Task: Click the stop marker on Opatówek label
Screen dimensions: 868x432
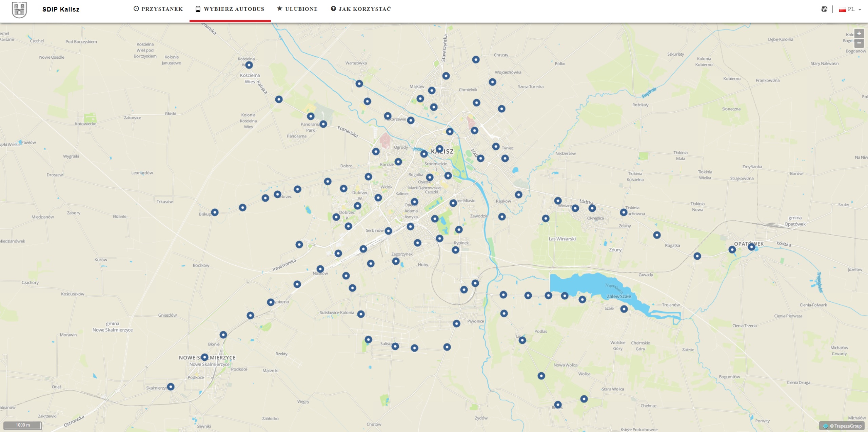Action: (751, 247)
